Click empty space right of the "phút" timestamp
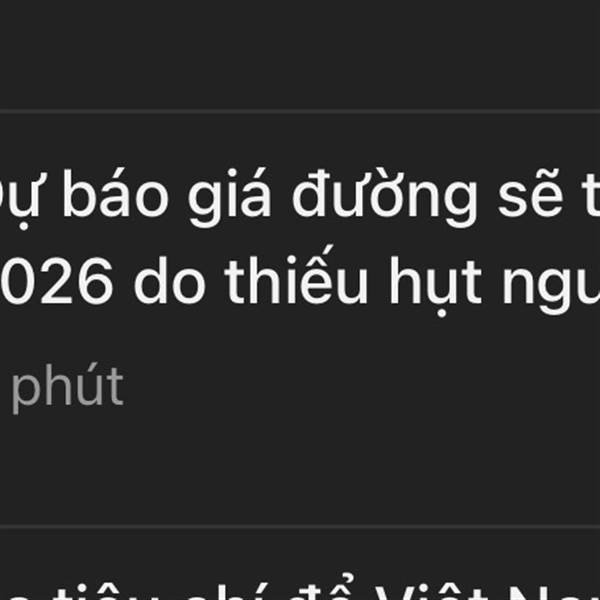600x600 pixels. click(362, 388)
